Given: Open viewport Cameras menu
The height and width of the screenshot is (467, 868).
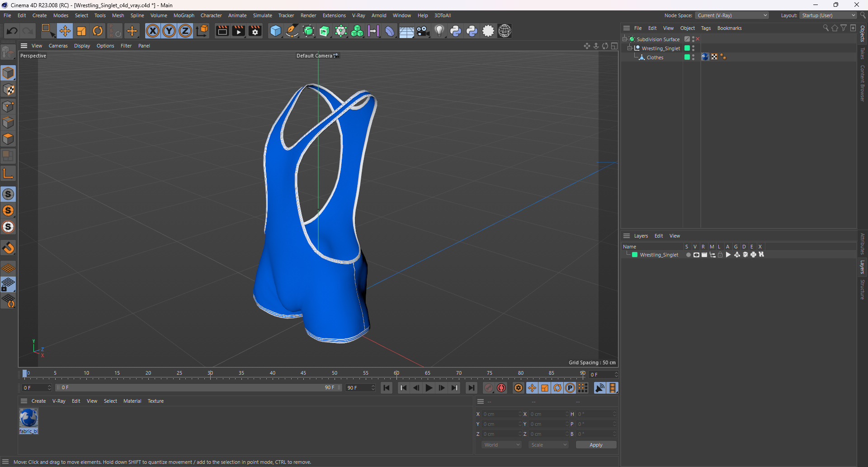Looking at the screenshot, I should pyautogui.click(x=58, y=46).
